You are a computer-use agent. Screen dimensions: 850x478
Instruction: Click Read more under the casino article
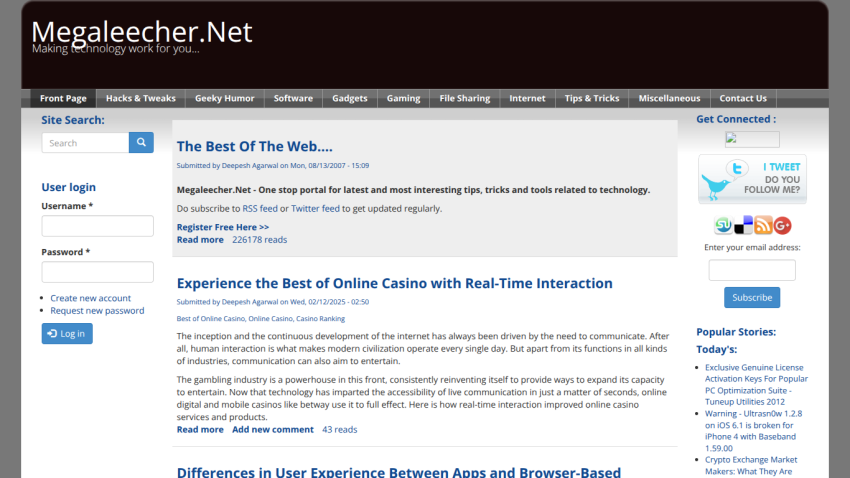pos(200,429)
